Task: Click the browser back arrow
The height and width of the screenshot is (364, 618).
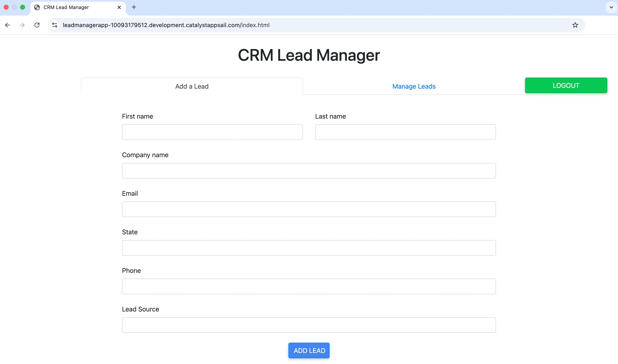Action: coord(7,25)
